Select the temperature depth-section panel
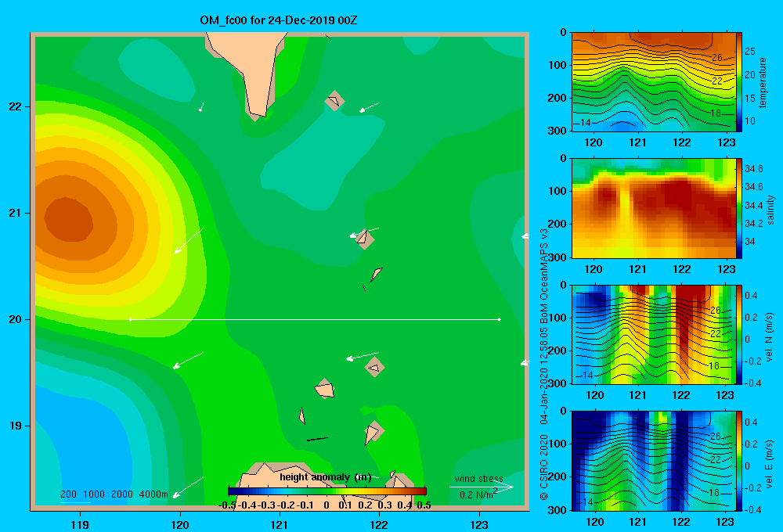Screen dimensions: 783x532 coord(653,82)
